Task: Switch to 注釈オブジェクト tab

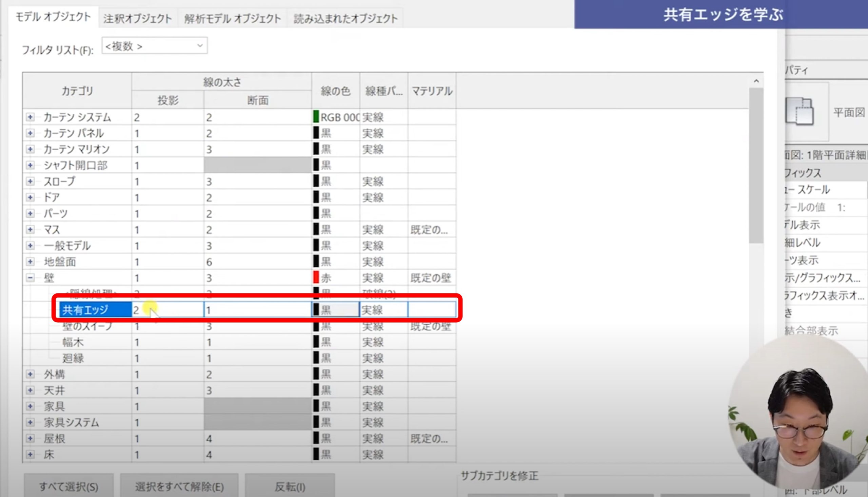Action: 137,18
